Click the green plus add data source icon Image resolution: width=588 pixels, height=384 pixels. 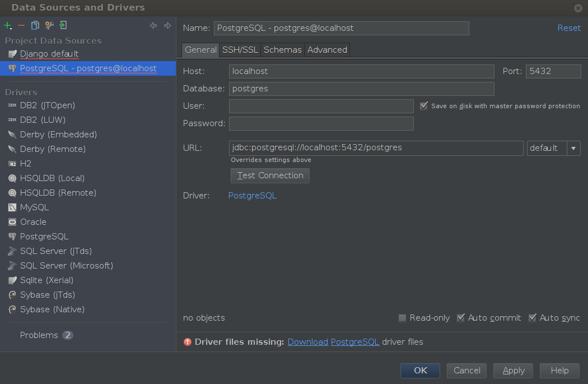7,26
